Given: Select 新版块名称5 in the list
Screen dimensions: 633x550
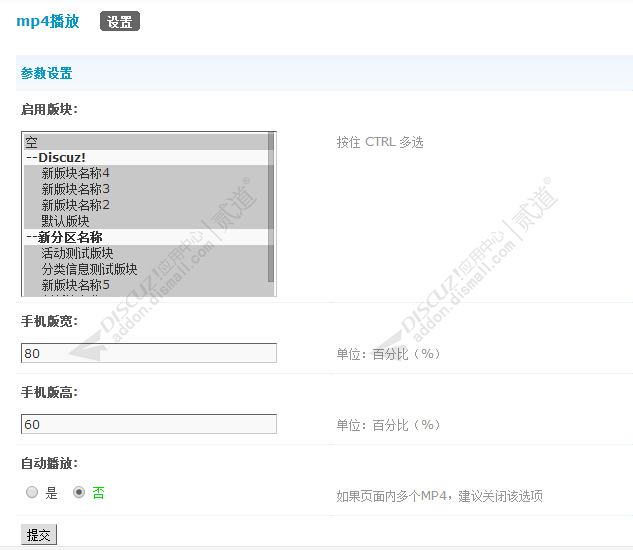Looking at the screenshot, I should (145, 285).
